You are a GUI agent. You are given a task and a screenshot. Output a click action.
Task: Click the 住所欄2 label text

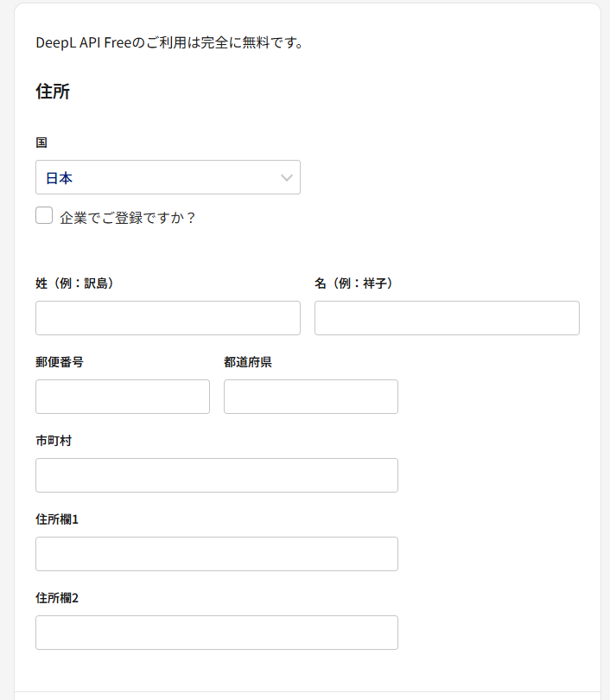tap(57, 598)
